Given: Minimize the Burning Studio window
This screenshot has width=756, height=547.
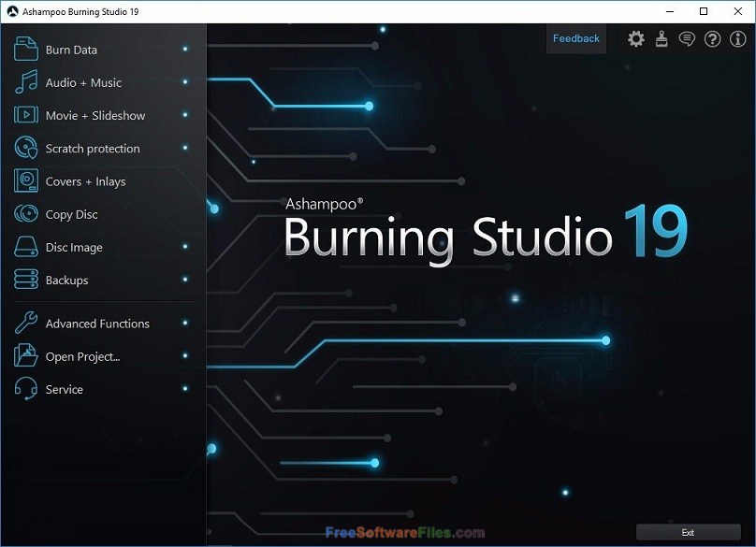Looking at the screenshot, I should point(669,11).
